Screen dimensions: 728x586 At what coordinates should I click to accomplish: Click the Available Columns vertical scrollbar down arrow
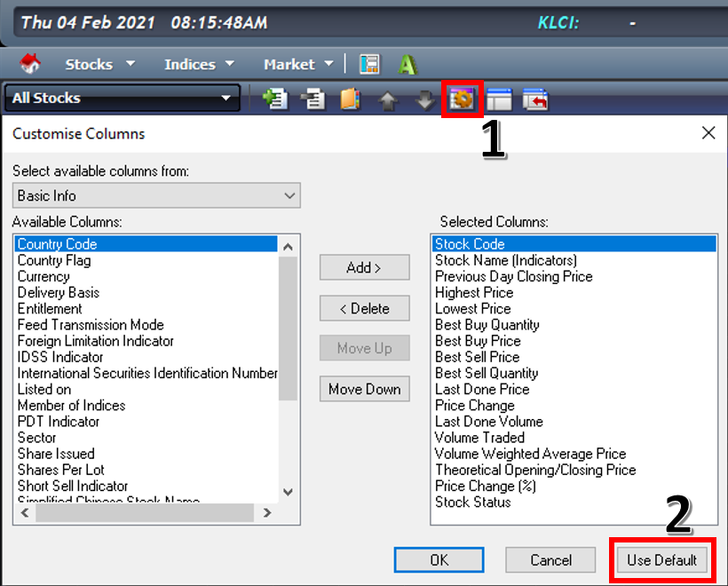tap(288, 491)
